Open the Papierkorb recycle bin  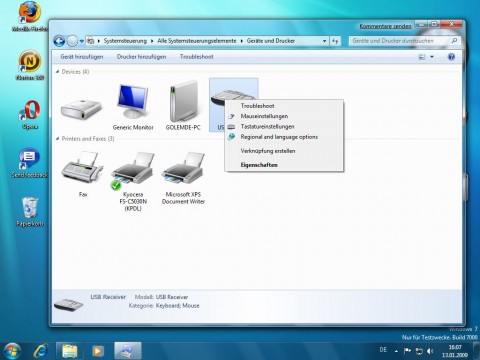[30, 212]
